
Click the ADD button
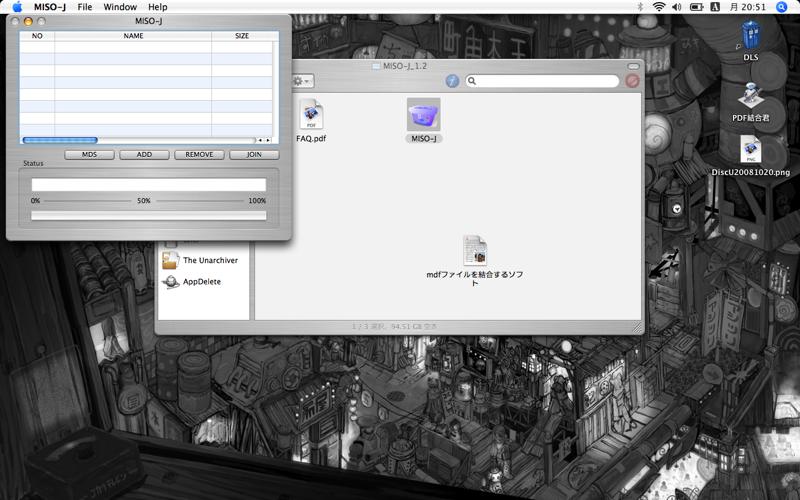(x=144, y=155)
